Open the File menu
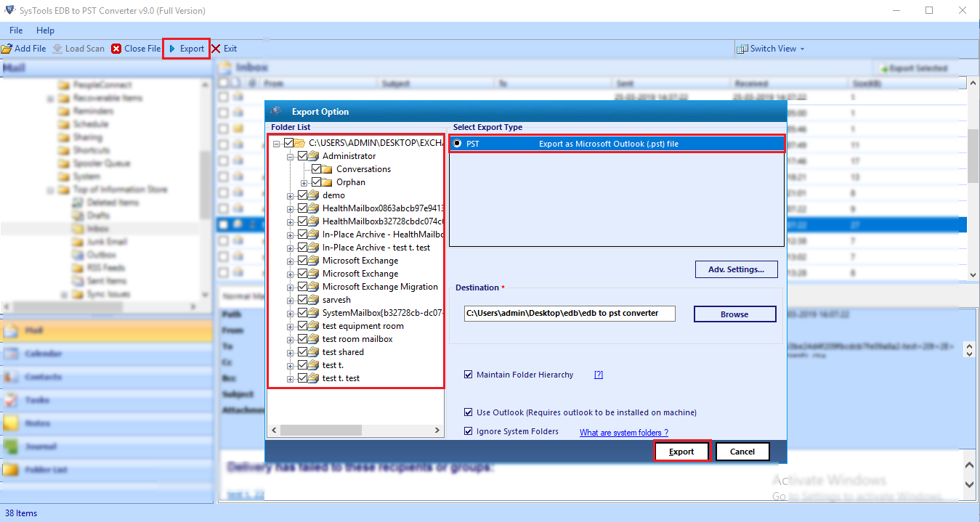Viewport: 980px width, 522px height. [x=16, y=30]
